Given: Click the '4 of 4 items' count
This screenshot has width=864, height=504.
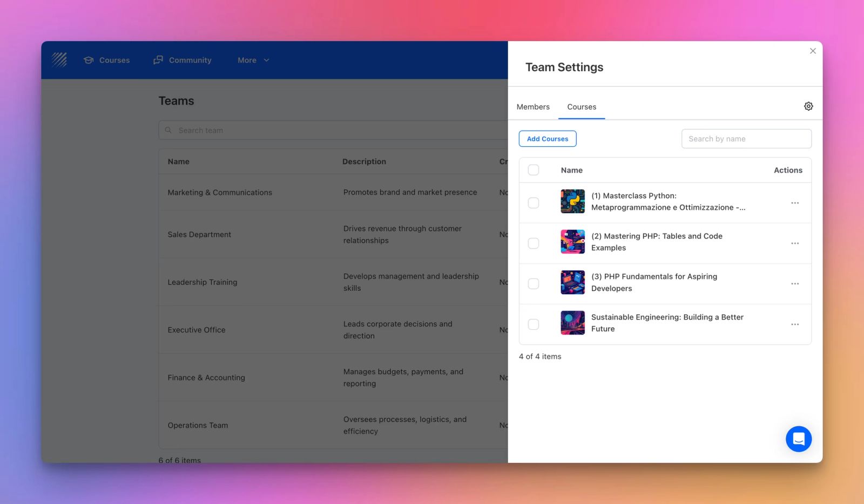Looking at the screenshot, I should tap(540, 357).
